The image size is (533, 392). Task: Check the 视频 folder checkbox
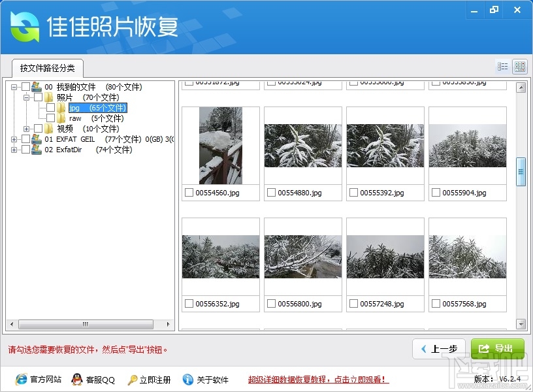tap(38, 129)
